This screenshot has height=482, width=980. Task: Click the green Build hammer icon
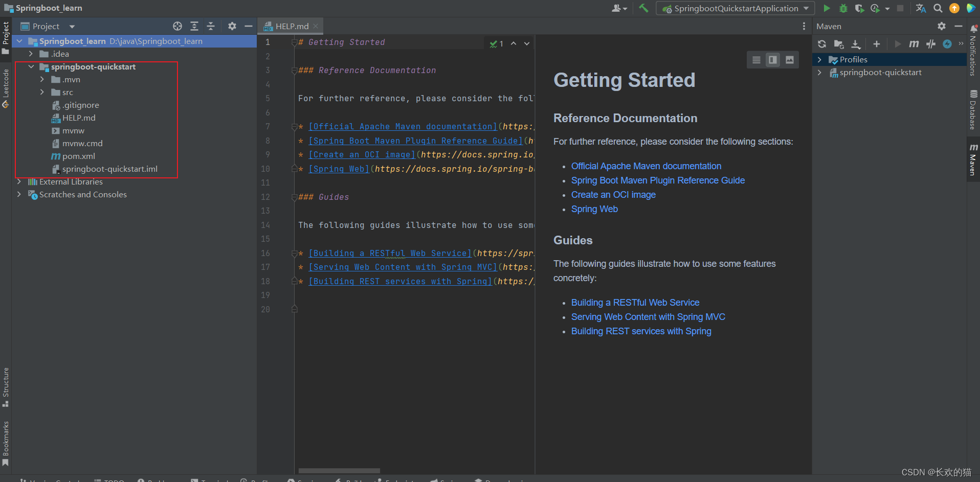[643, 8]
